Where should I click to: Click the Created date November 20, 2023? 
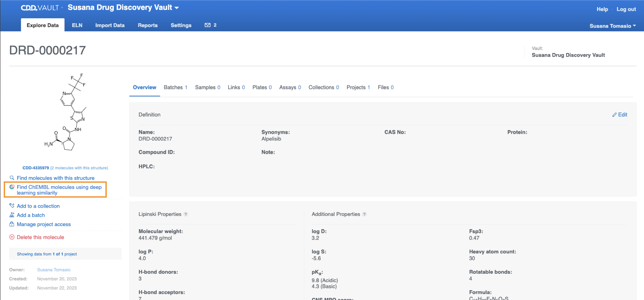(x=57, y=279)
